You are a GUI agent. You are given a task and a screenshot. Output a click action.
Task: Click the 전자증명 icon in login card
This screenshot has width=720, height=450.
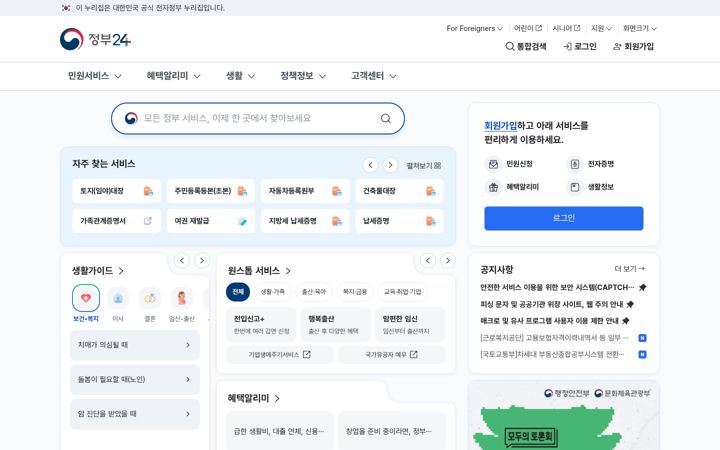tap(574, 164)
